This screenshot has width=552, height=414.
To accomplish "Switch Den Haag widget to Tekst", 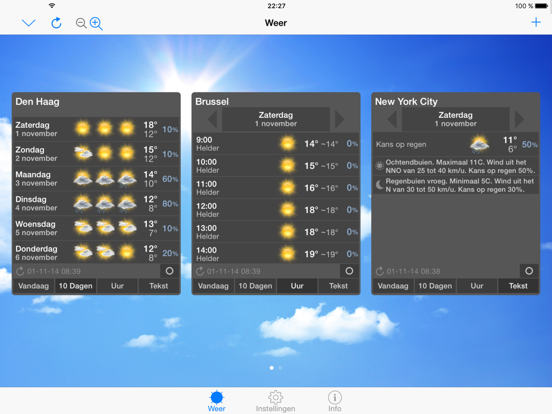I will coord(159,286).
